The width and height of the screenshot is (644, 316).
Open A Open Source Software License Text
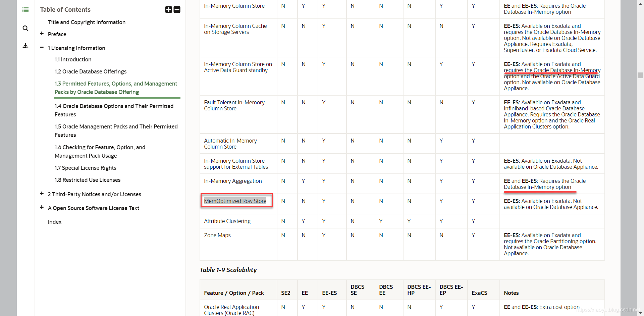94,208
